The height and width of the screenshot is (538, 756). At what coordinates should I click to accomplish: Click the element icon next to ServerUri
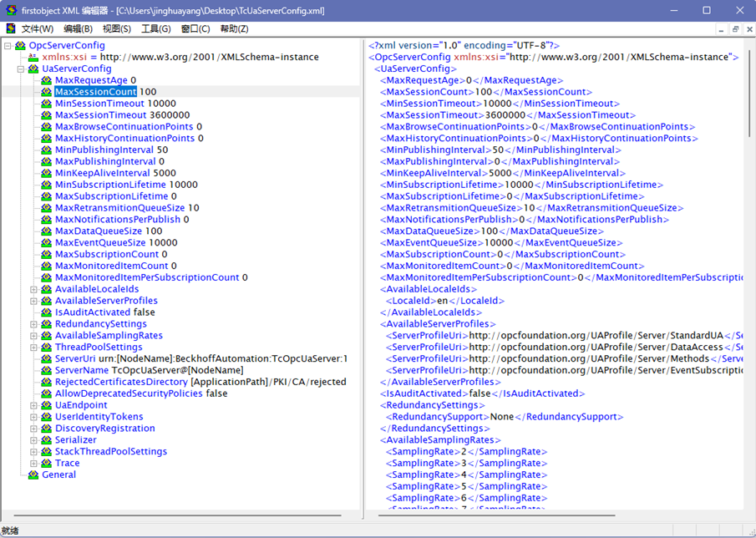click(47, 359)
